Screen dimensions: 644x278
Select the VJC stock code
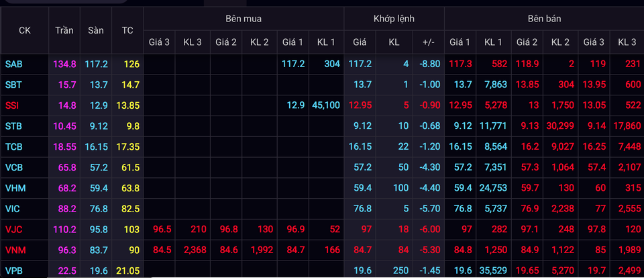[x=13, y=230]
